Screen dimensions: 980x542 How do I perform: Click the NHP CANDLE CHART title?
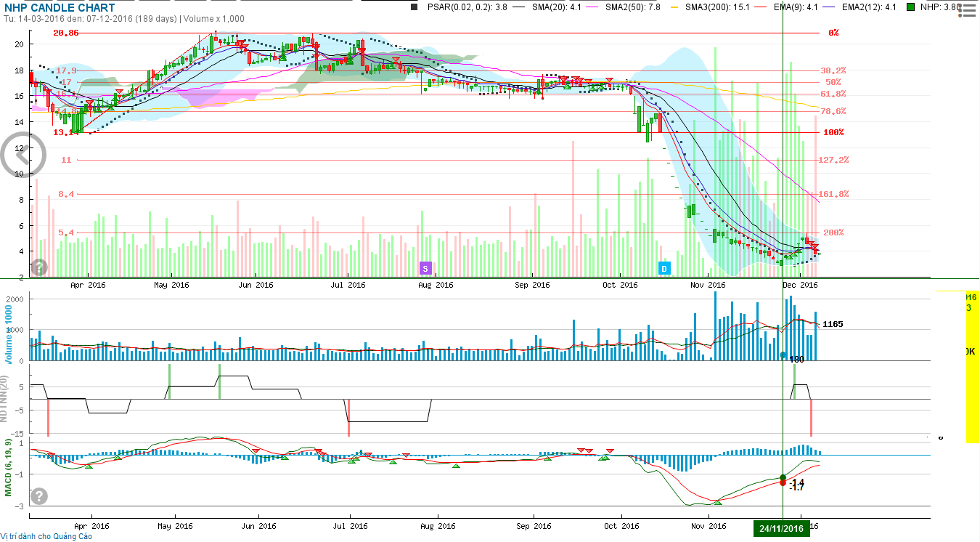point(60,8)
